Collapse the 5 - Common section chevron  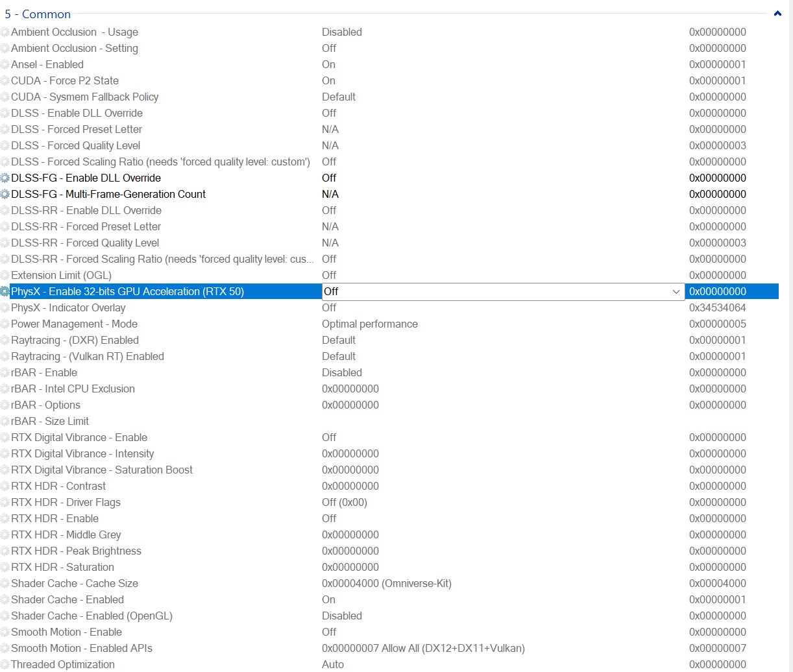point(777,14)
